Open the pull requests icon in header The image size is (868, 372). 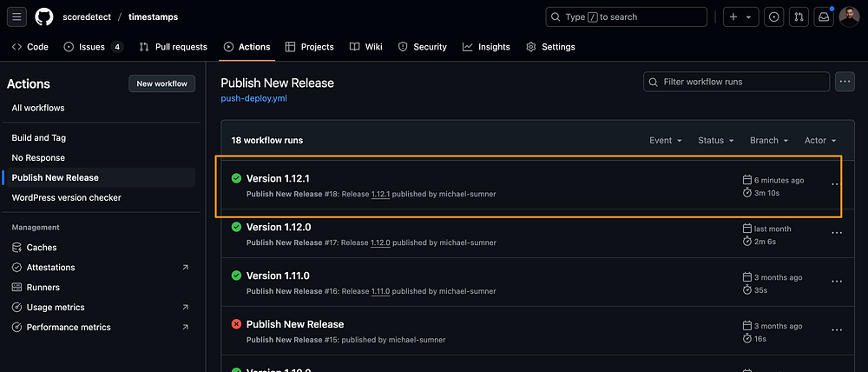799,17
